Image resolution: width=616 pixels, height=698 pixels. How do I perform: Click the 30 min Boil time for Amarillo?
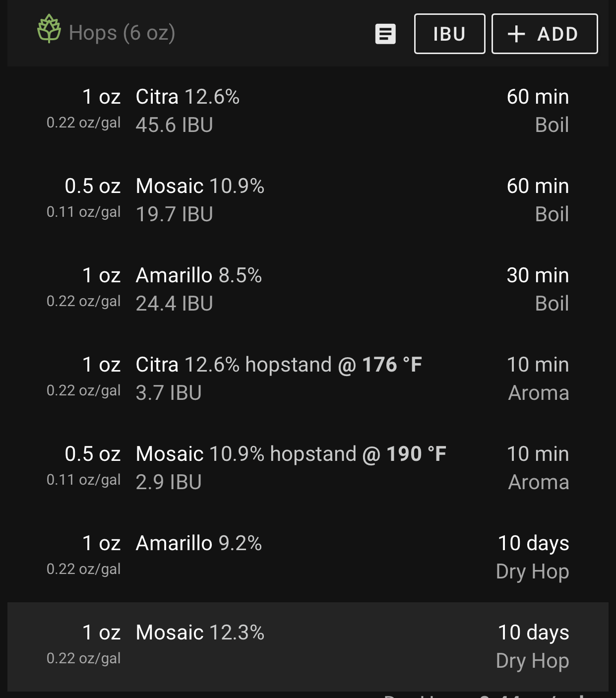[538, 289]
